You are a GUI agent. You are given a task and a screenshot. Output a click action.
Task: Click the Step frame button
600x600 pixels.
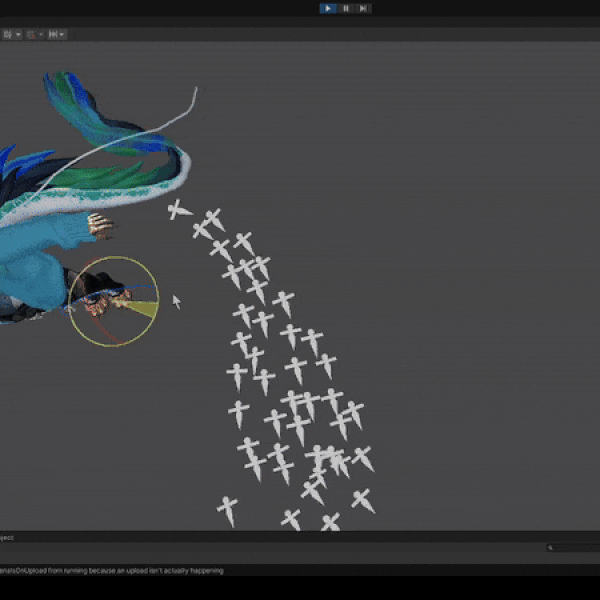tap(363, 8)
